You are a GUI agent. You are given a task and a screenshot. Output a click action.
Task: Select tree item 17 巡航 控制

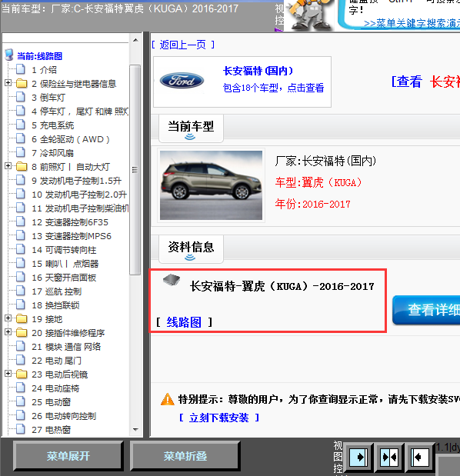(57, 291)
